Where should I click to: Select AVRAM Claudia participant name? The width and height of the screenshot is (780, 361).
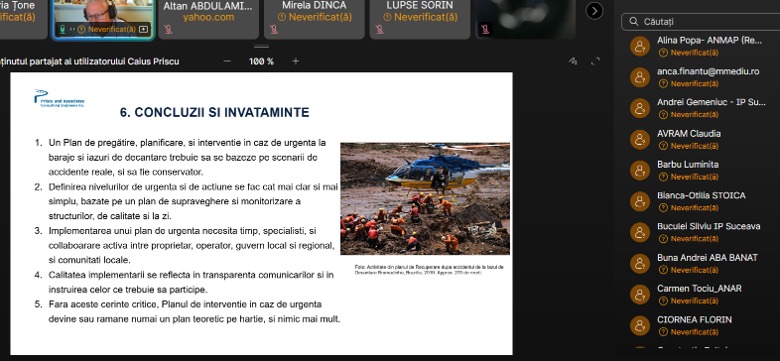point(688,134)
